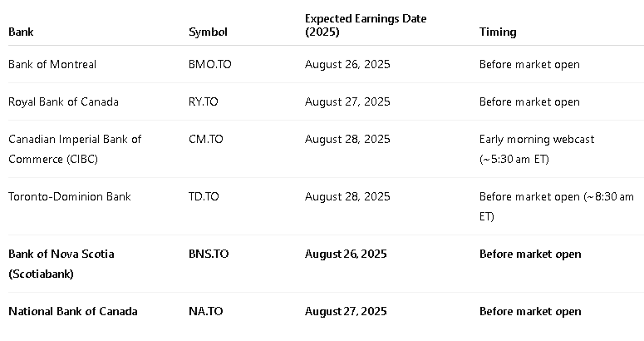Viewport: 644px width, 341px height.
Task: Click the TD.TO symbol
Action: pyautogui.click(x=204, y=196)
